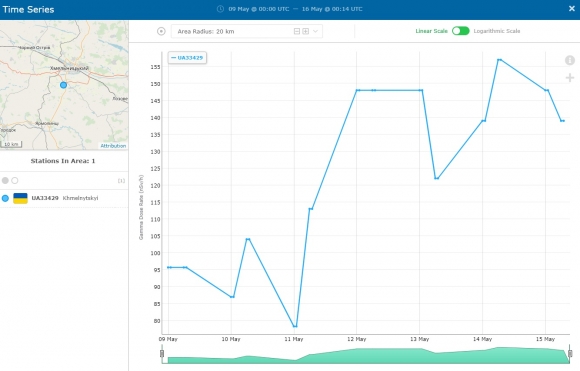Toggle the UA33429 station blue dot
This screenshot has width=580, height=371.
pos(5,198)
